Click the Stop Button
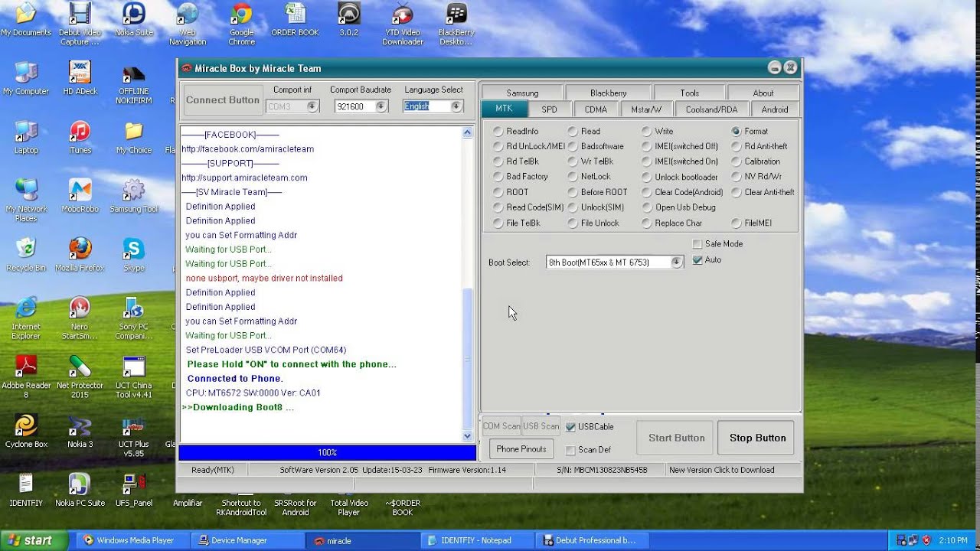The image size is (980, 551). [x=757, y=438]
